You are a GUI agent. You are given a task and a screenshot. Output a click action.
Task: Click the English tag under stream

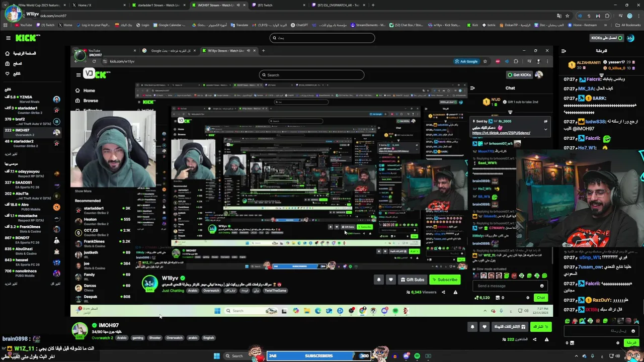208,338
